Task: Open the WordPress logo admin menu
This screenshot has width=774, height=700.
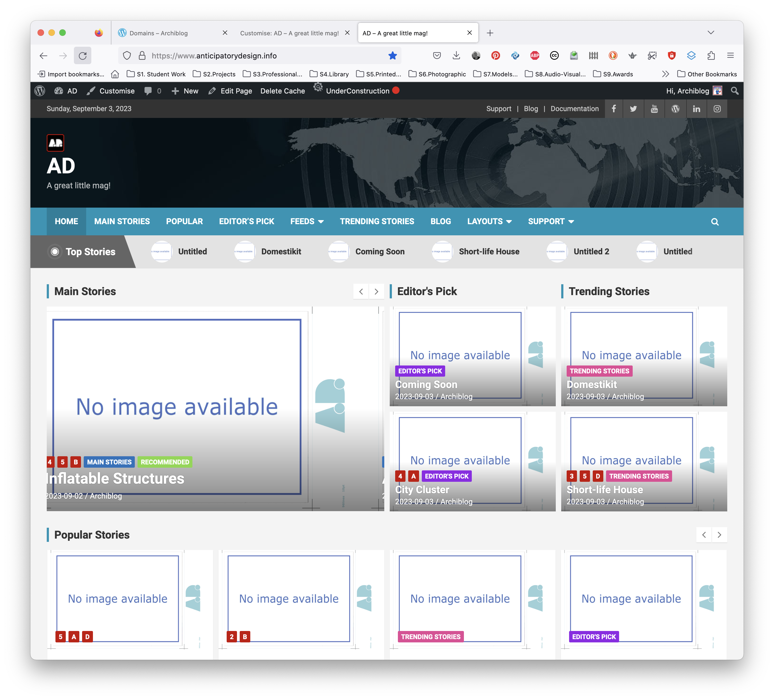Action: click(x=40, y=91)
